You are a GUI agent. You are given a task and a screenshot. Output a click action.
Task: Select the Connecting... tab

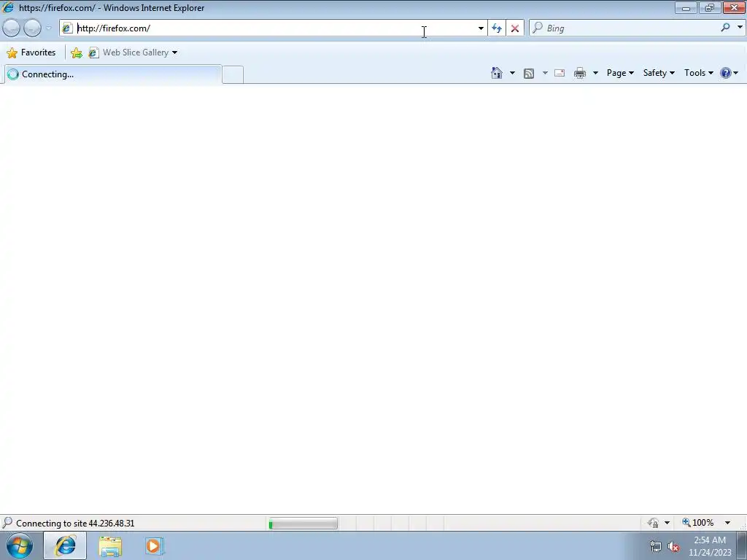point(112,74)
